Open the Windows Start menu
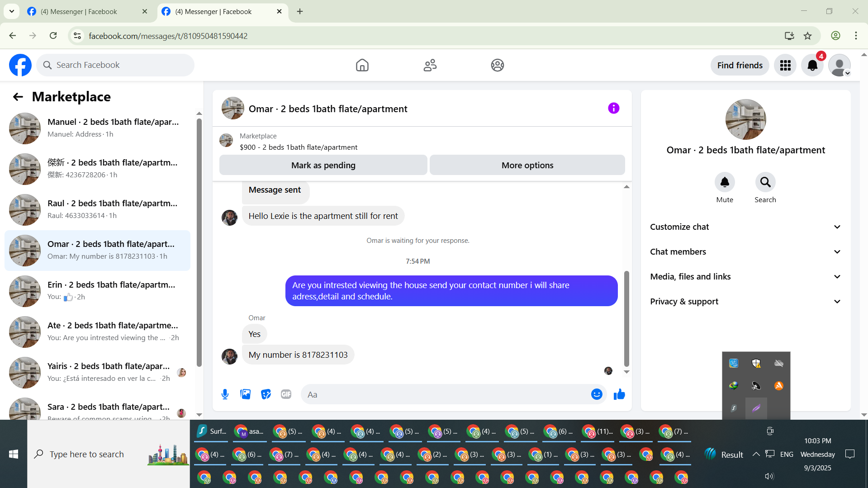The height and width of the screenshot is (488, 868). tap(14, 454)
